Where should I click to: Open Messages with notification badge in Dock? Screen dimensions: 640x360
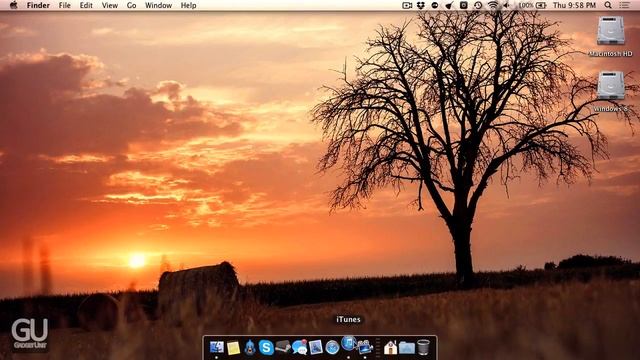300,347
